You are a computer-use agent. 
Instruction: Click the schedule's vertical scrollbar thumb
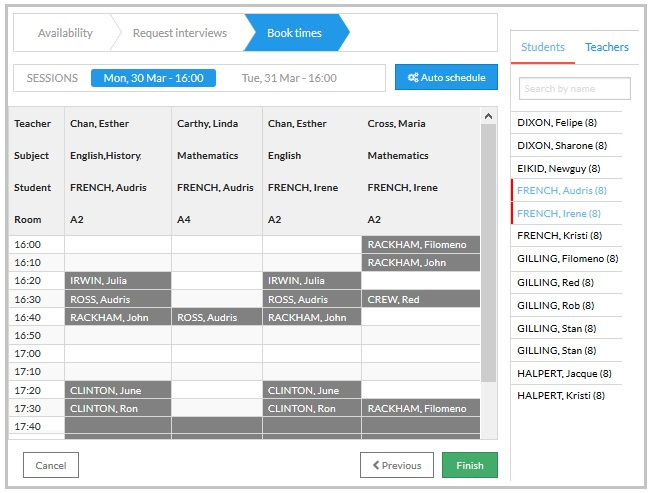488,253
